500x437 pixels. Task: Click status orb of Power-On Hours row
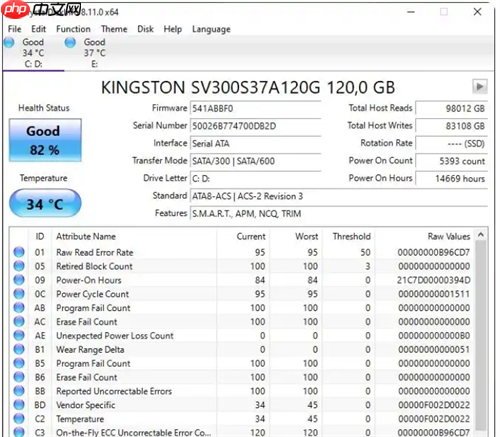tap(19, 280)
